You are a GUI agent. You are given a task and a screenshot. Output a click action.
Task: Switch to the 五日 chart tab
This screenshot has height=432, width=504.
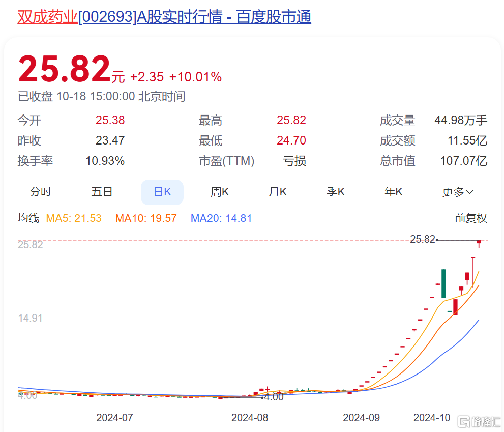[102, 192]
